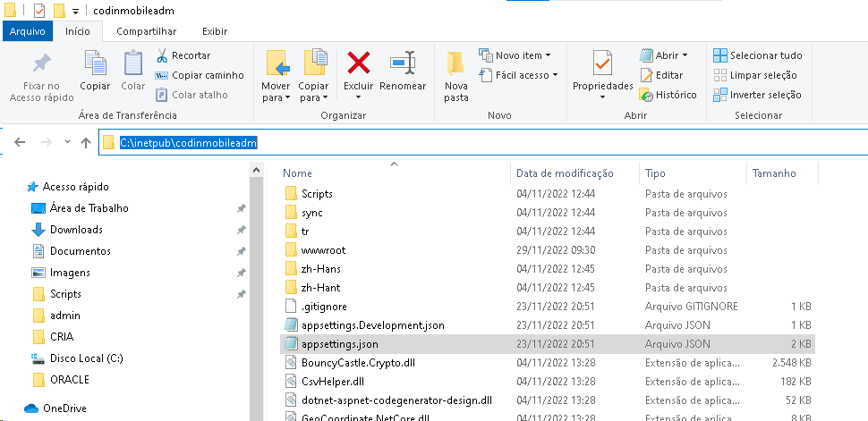The width and height of the screenshot is (868, 421).
Task: Click the Colar clipboard icon
Action: coord(132,63)
